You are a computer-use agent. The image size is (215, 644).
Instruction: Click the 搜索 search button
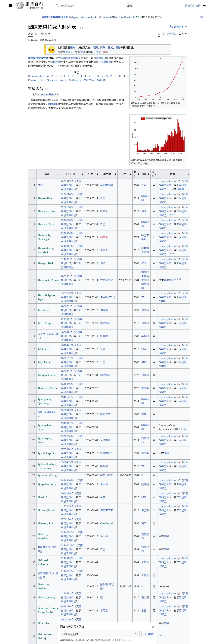(129, 6)
